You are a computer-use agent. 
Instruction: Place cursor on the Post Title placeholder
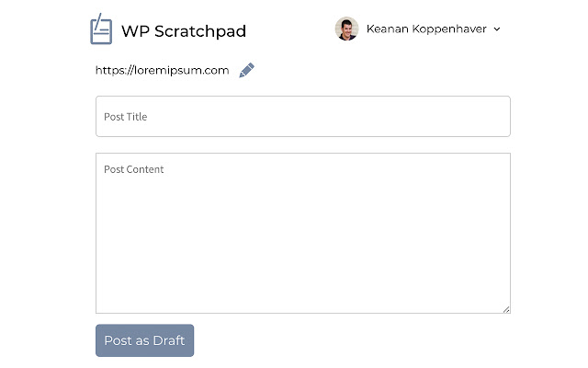[126, 117]
